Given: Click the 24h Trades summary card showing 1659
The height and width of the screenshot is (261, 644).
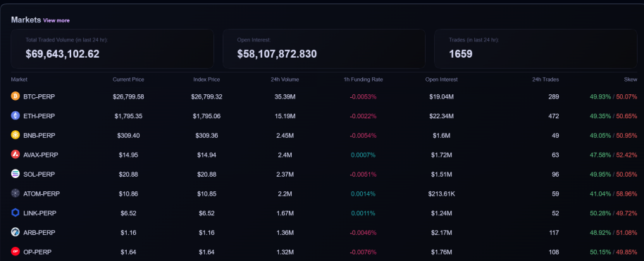Looking at the screenshot, I should tap(535, 49).
